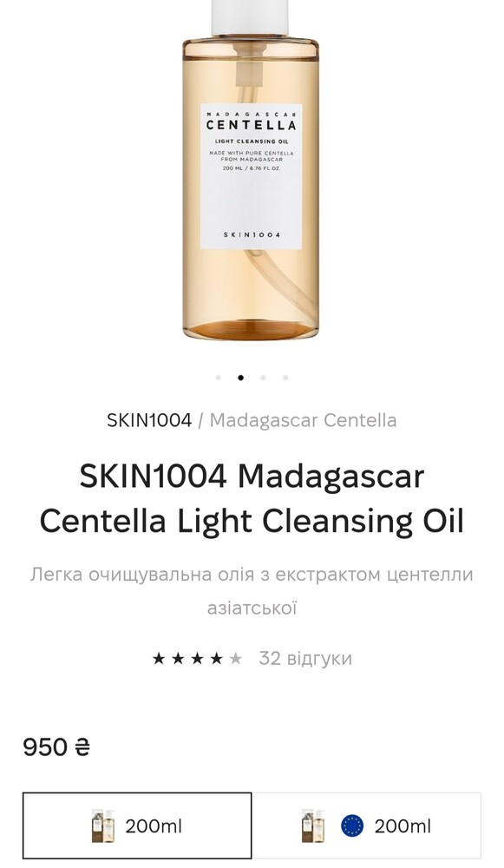The image size is (504, 868).
Task: Tap the cleansing oil bottle image
Action: [x=252, y=169]
